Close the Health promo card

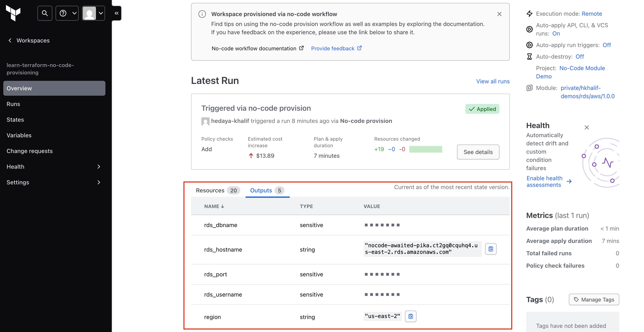pos(587,127)
